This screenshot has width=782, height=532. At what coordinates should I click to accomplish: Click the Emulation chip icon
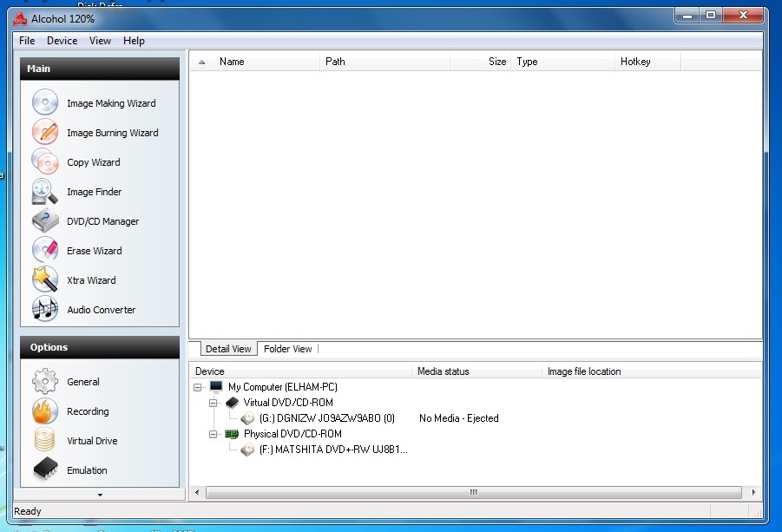pos(45,470)
